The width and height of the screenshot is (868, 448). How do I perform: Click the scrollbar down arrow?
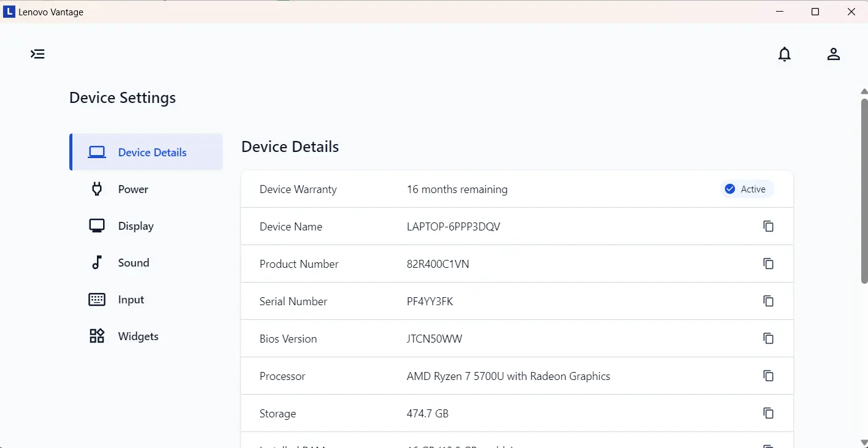pos(864,442)
